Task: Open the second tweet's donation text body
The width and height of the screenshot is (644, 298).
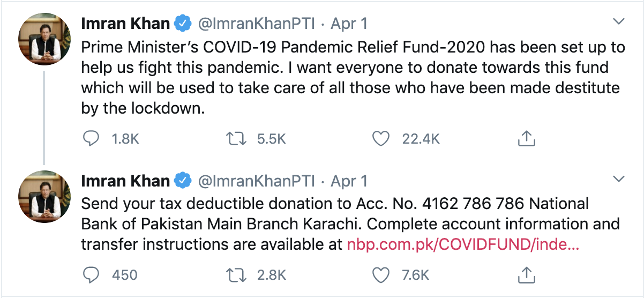Action: point(350,224)
